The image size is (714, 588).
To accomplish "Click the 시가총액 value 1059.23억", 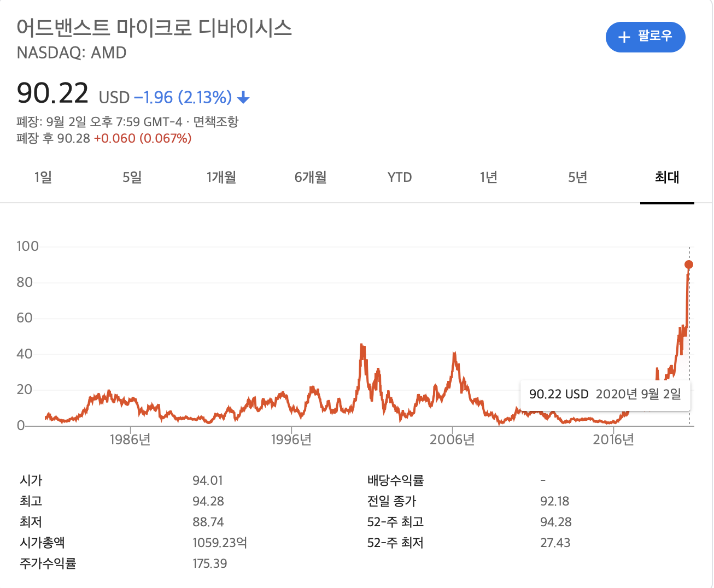I will [x=220, y=543].
